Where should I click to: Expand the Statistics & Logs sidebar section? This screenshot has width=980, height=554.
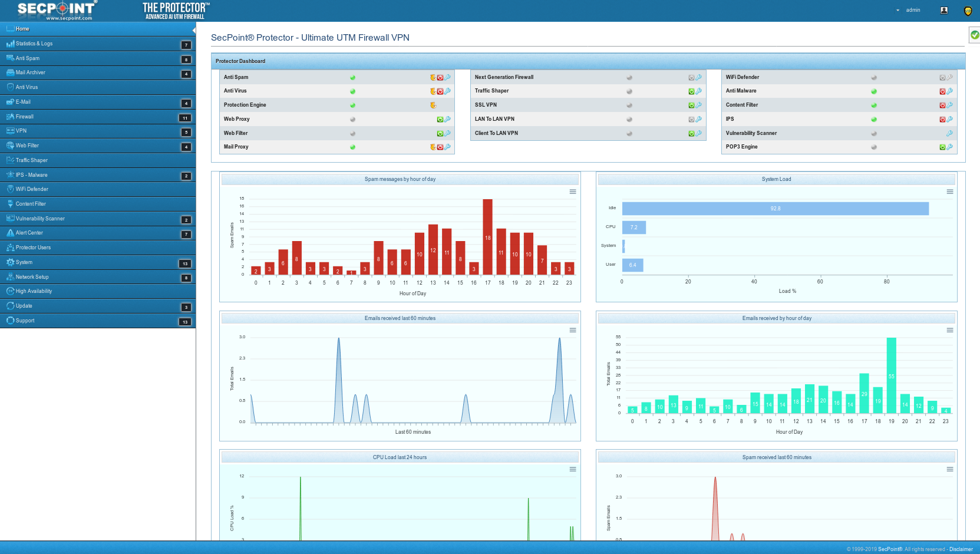[98, 44]
